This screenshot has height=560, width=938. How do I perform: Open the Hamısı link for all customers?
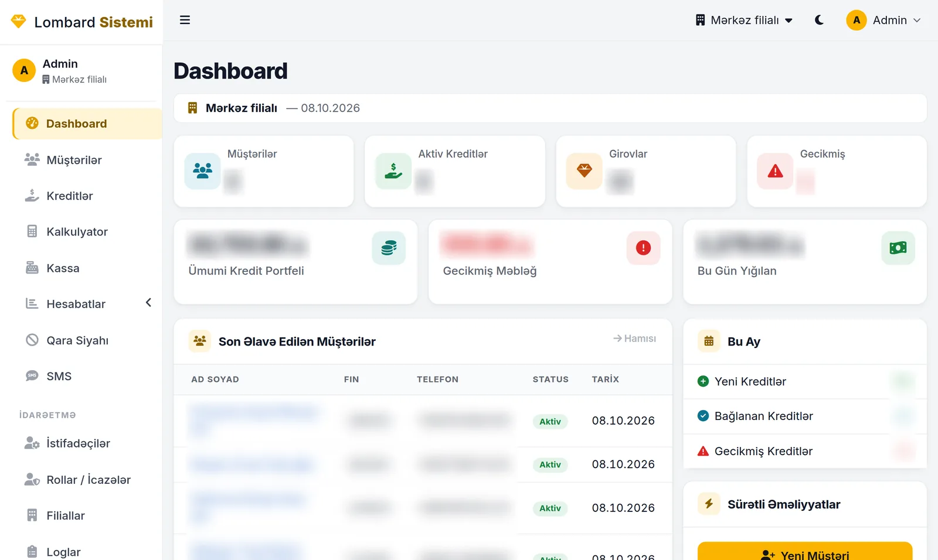click(634, 339)
